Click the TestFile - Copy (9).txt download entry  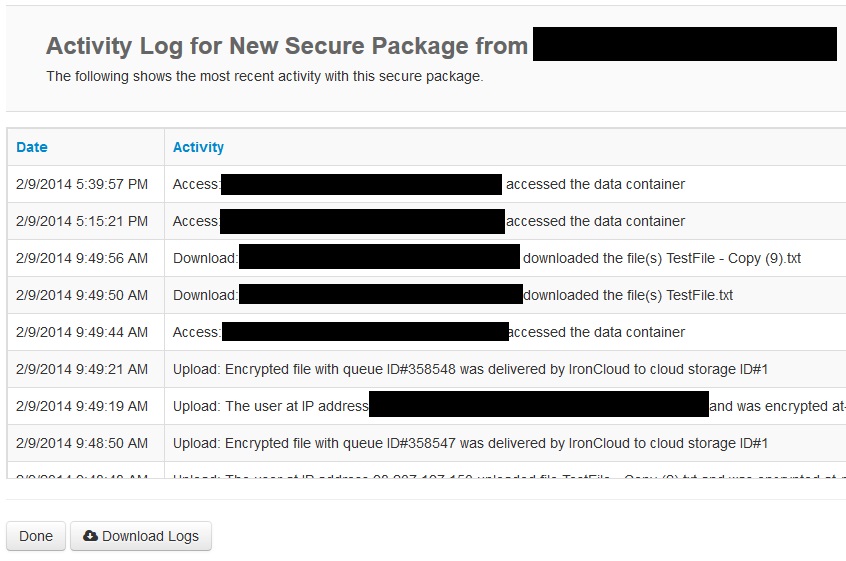(662, 258)
